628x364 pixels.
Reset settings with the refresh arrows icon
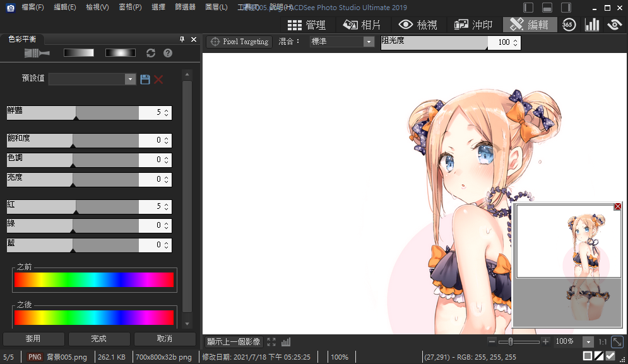point(151,53)
